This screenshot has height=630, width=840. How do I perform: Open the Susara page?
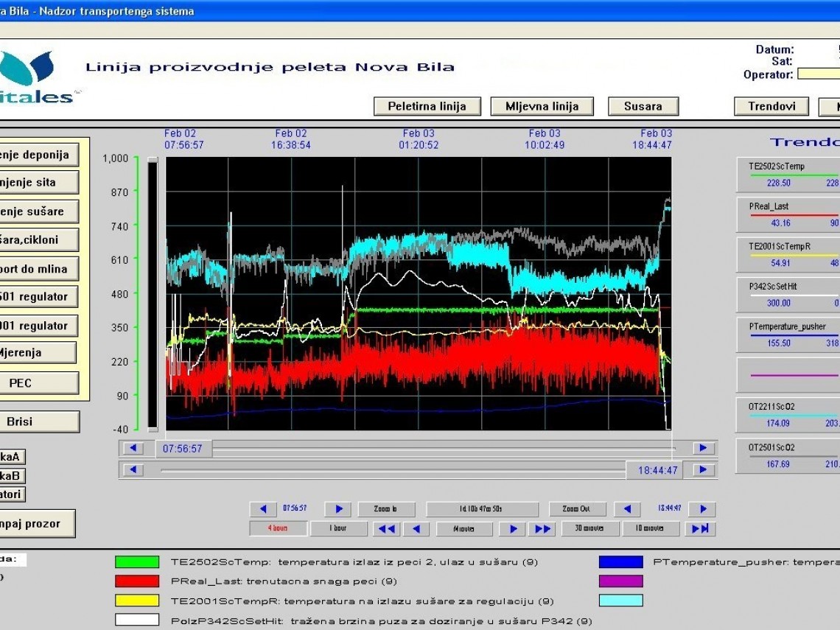click(x=643, y=106)
